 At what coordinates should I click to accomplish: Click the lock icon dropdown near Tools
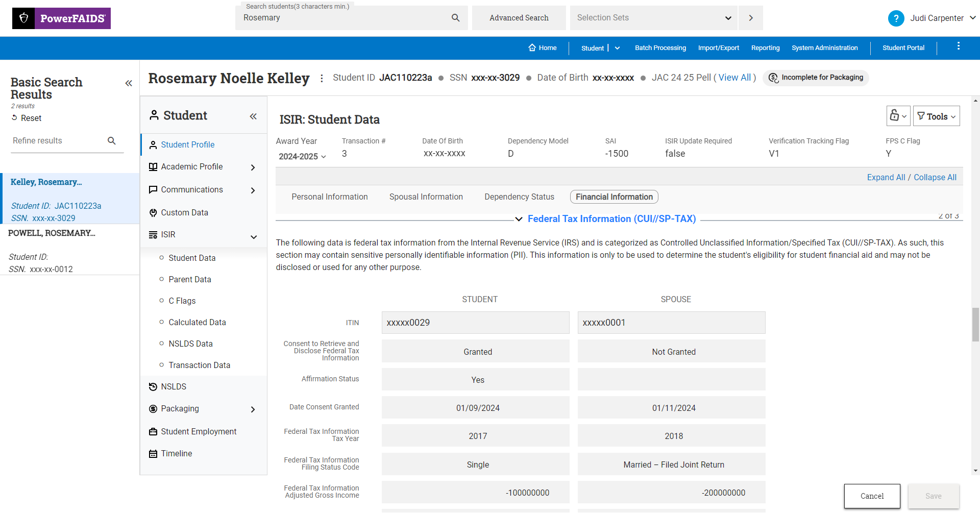[x=898, y=116]
